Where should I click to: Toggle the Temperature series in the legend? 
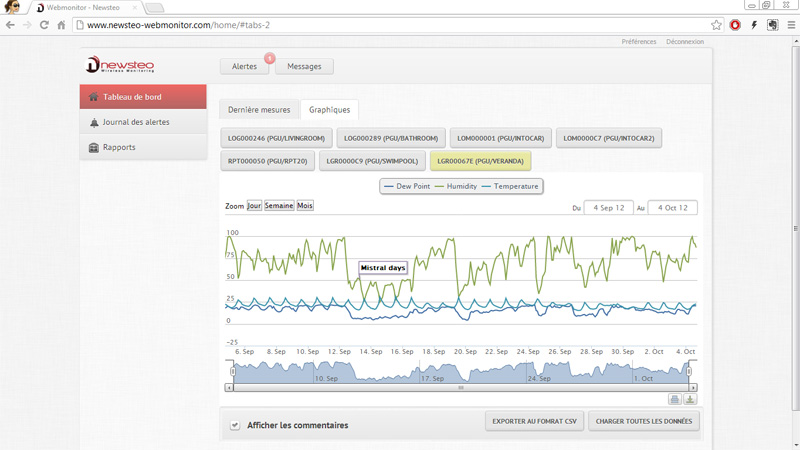[510, 186]
